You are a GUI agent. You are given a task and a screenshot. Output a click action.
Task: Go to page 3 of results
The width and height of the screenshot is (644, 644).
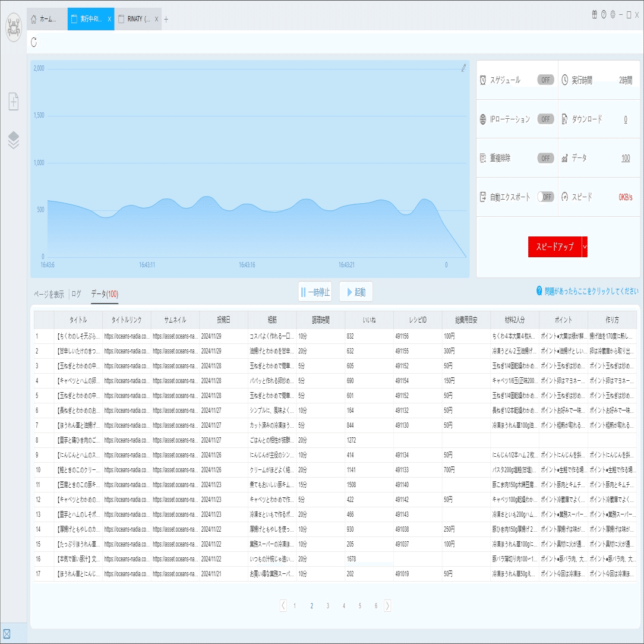click(x=328, y=606)
